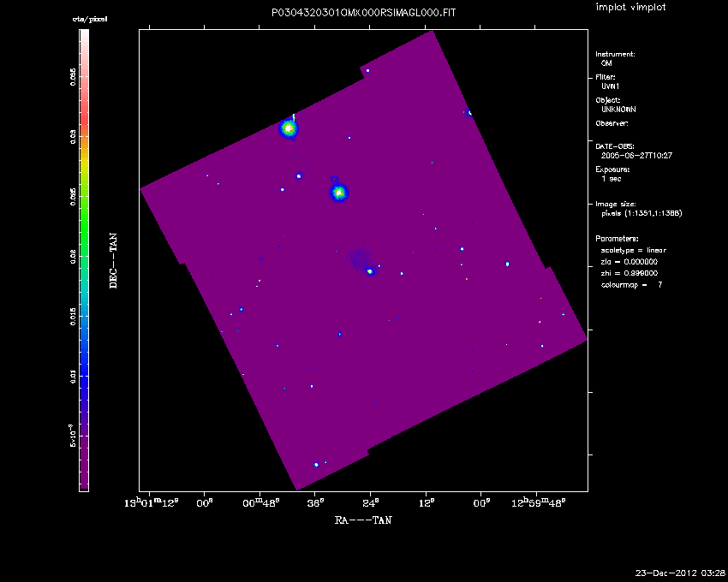
Task: Click the brightest star with the vertical spike
Action: tap(289, 128)
